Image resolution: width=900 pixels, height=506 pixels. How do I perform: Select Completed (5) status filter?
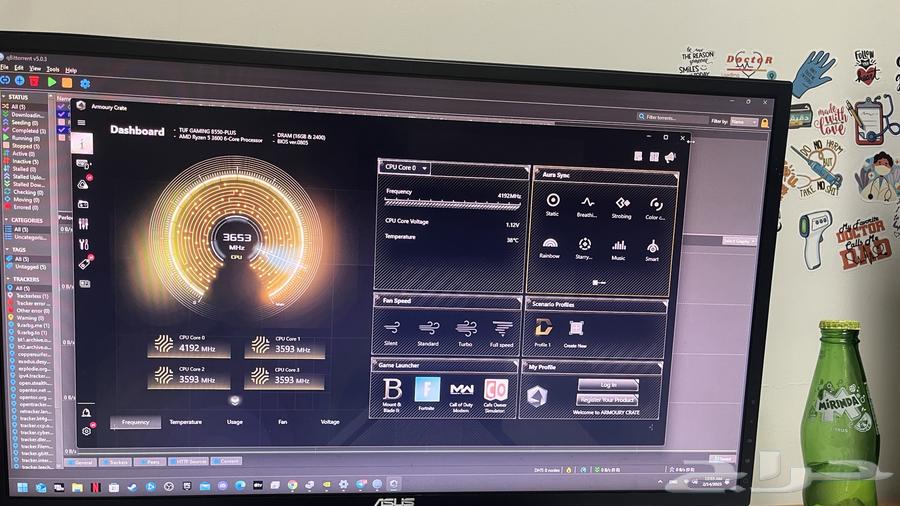coord(22,130)
